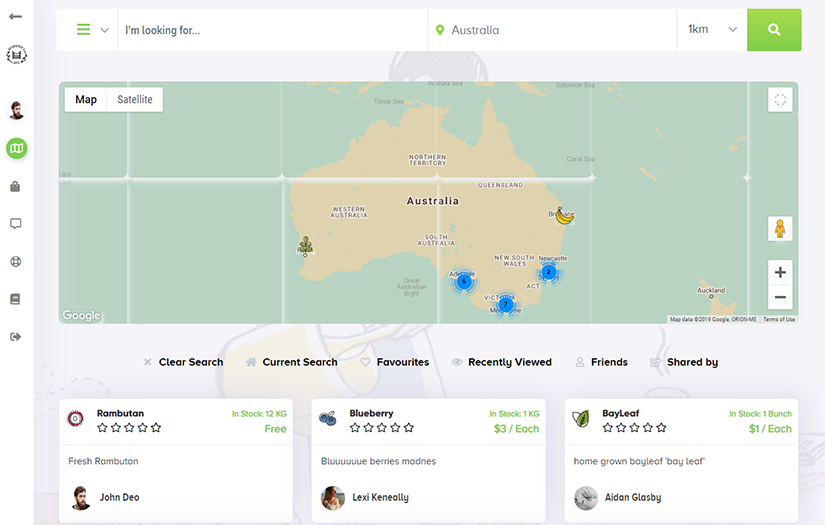Screen dimensions: 825x525
Task: Click the '$3 / Each' Blueberry price
Action: point(516,429)
